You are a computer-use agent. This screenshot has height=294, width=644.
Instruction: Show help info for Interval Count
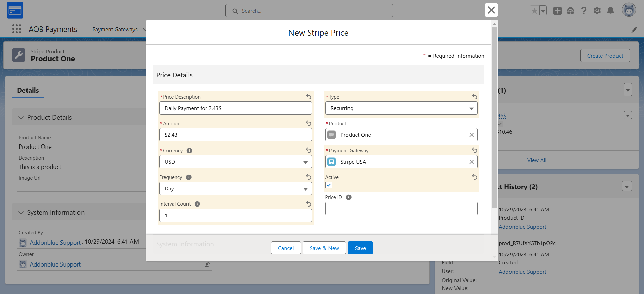pos(197,204)
